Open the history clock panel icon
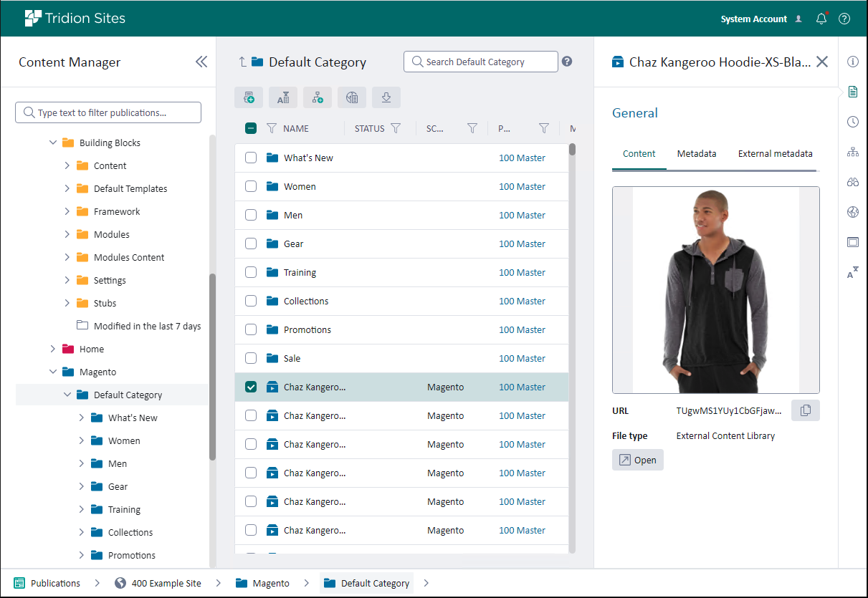Screen dimensions: 868x598 click(x=852, y=122)
